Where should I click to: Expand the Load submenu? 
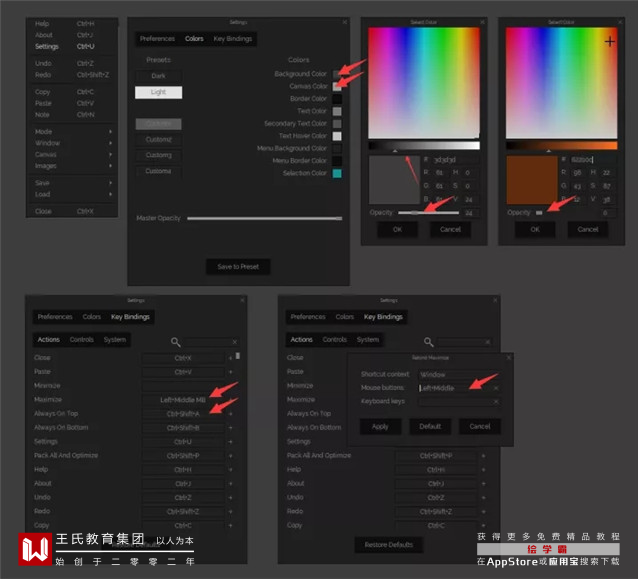72,194
